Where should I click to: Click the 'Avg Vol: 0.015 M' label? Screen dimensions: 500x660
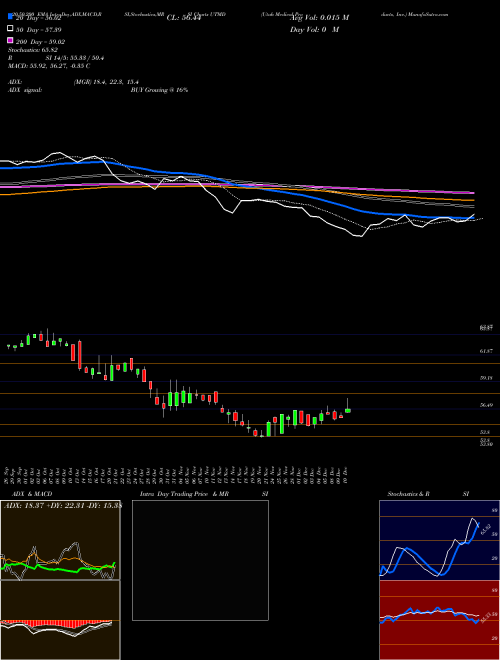319,18
